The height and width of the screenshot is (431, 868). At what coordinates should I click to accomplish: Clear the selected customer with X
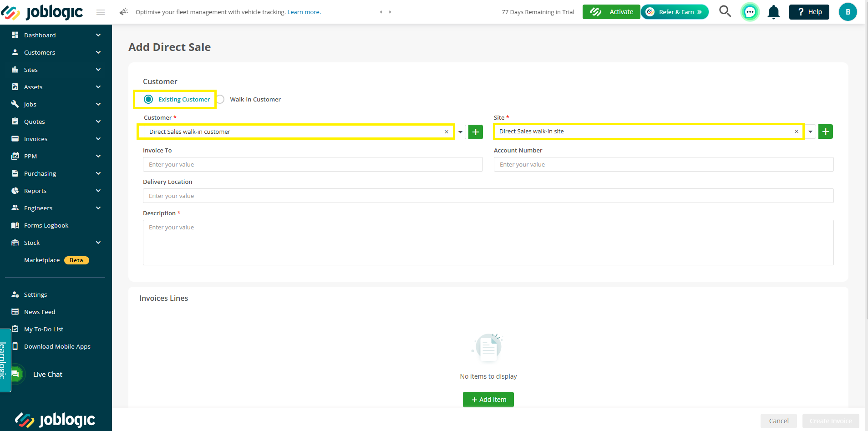point(447,132)
